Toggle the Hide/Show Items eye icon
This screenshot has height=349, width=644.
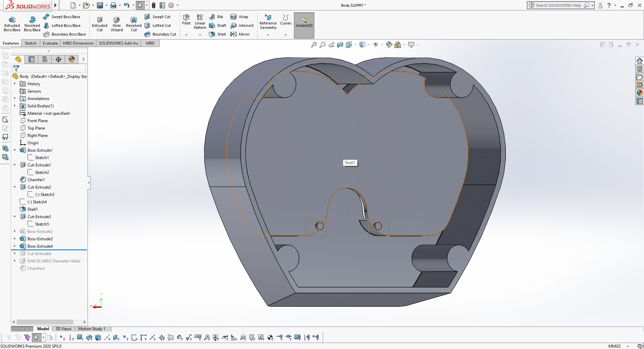(376, 45)
